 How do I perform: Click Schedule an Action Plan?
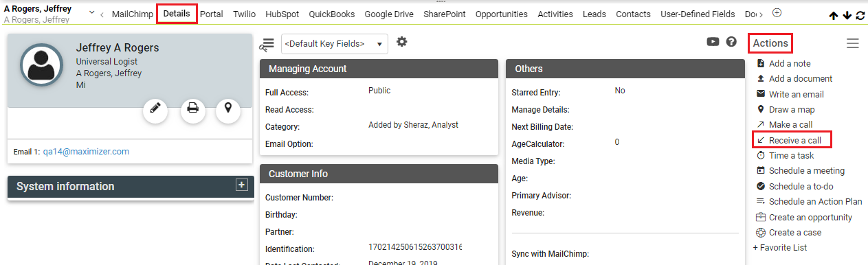pos(815,202)
